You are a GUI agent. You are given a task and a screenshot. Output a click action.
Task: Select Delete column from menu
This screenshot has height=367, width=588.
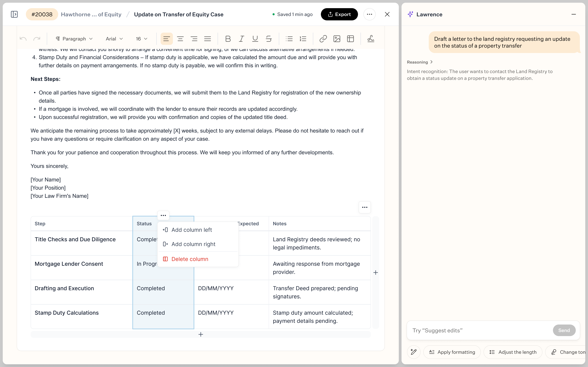coord(190,259)
